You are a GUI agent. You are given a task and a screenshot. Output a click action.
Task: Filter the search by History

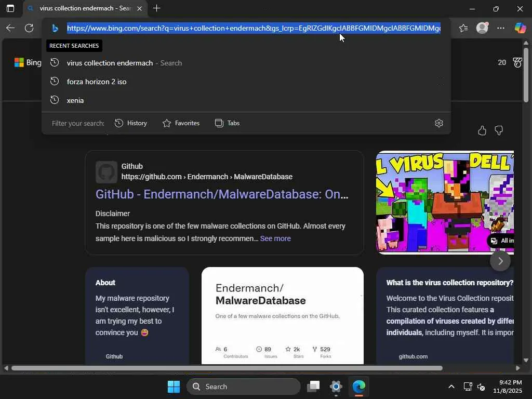point(130,123)
